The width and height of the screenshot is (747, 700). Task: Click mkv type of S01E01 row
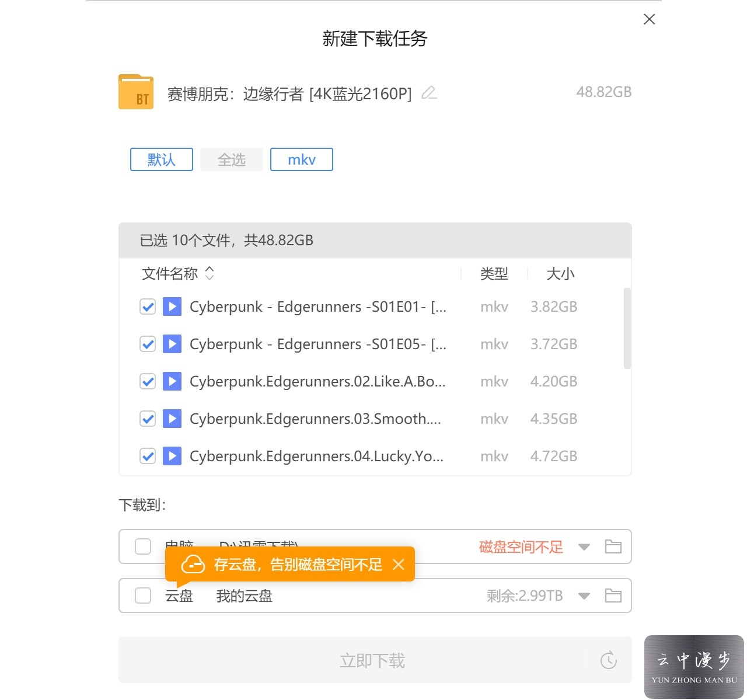[x=494, y=307]
